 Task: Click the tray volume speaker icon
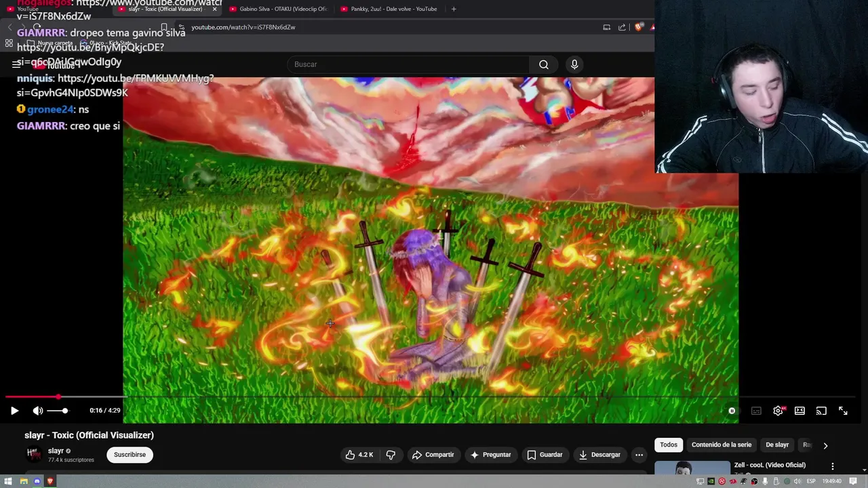tap(797, 481)
